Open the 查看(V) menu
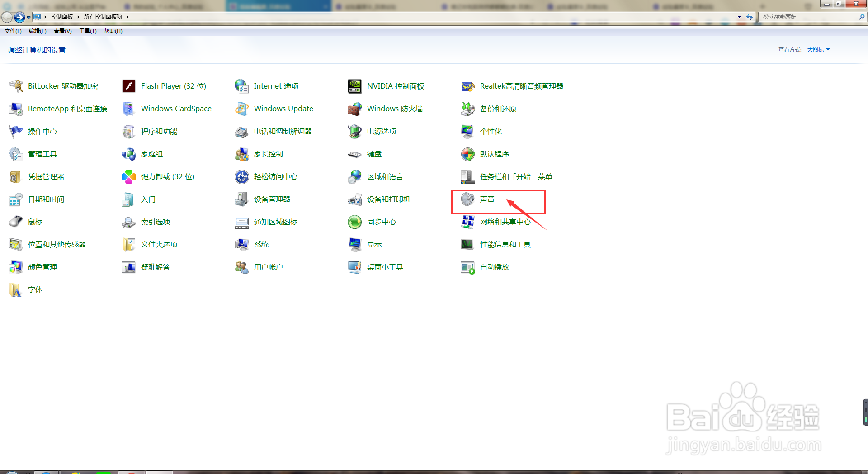 (x=63, y=31)
